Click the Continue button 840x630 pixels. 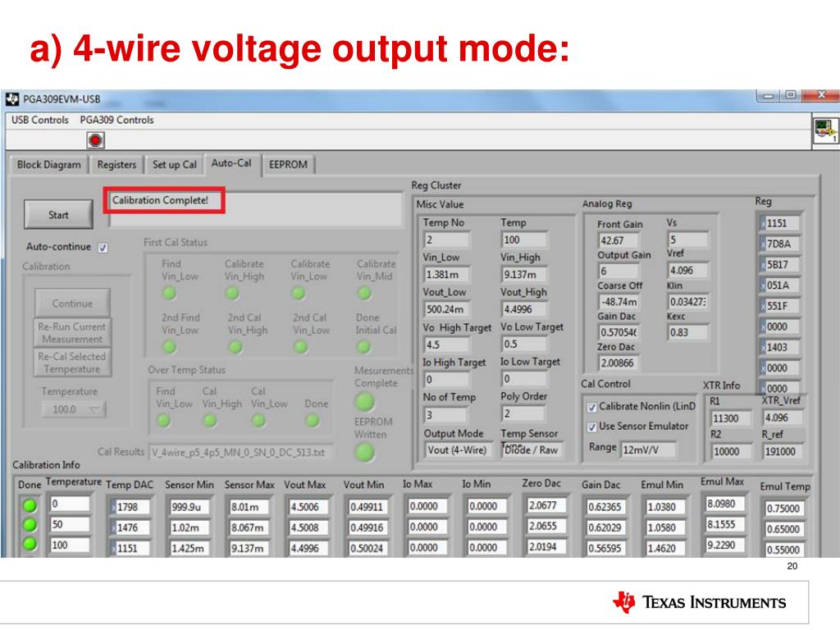click(x=72, y=304)
